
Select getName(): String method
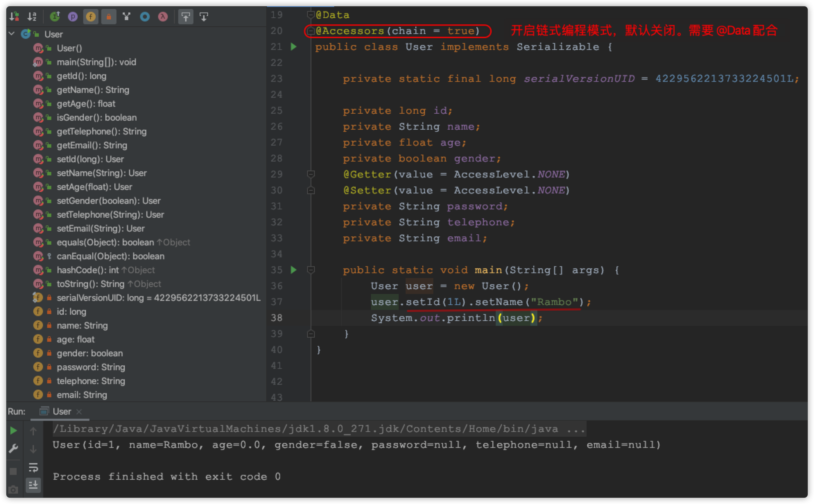click(93, 90)
